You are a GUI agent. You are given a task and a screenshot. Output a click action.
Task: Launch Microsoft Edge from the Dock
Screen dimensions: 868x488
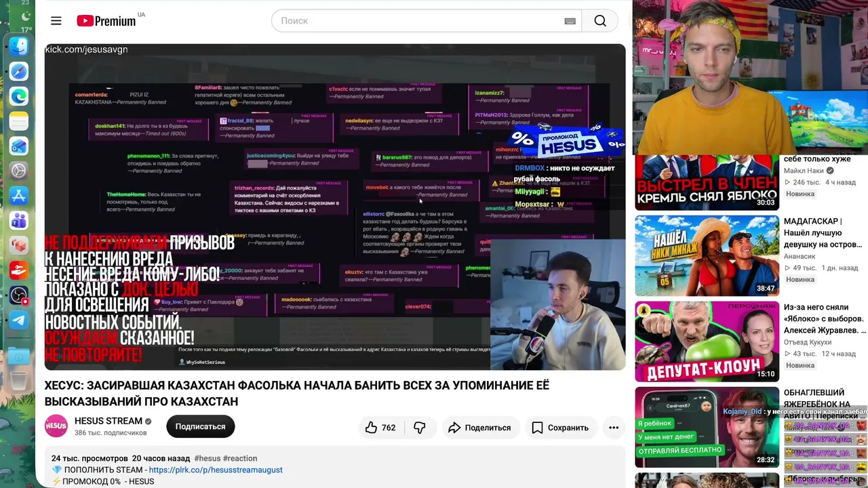click(x=18, y=96)
